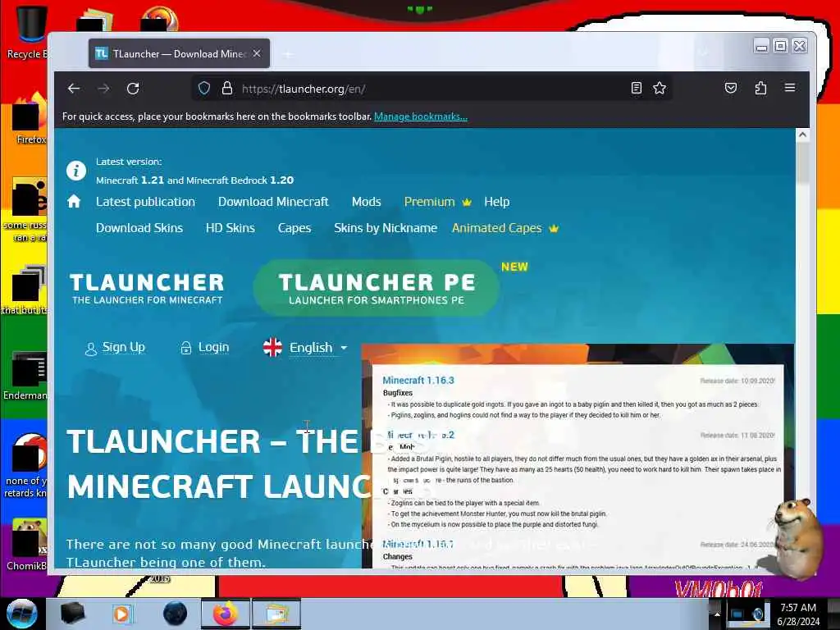
Task: Toggle reader view icon in address bar
Action: click(636, 89)
